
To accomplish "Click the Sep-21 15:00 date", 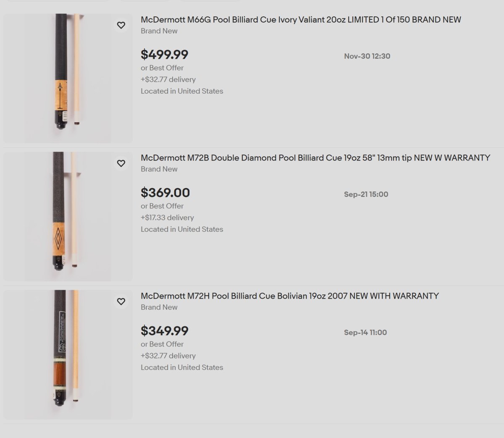I will (x=366, y=194).
